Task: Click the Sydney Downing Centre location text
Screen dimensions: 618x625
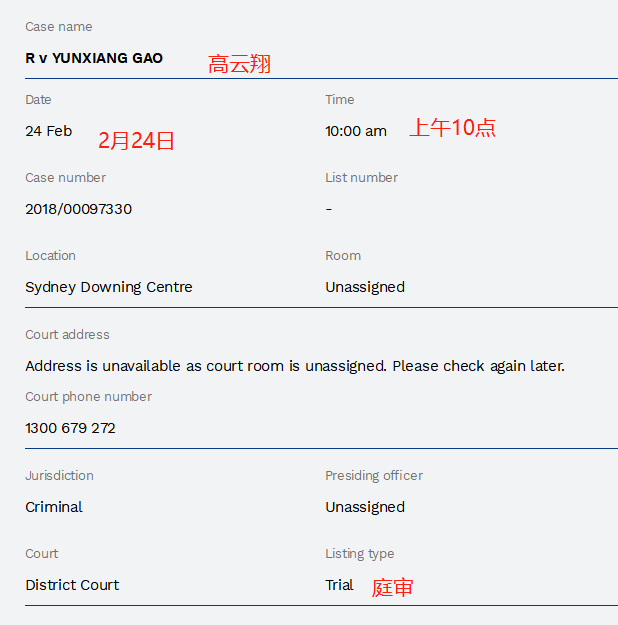Action: [109, 287]
